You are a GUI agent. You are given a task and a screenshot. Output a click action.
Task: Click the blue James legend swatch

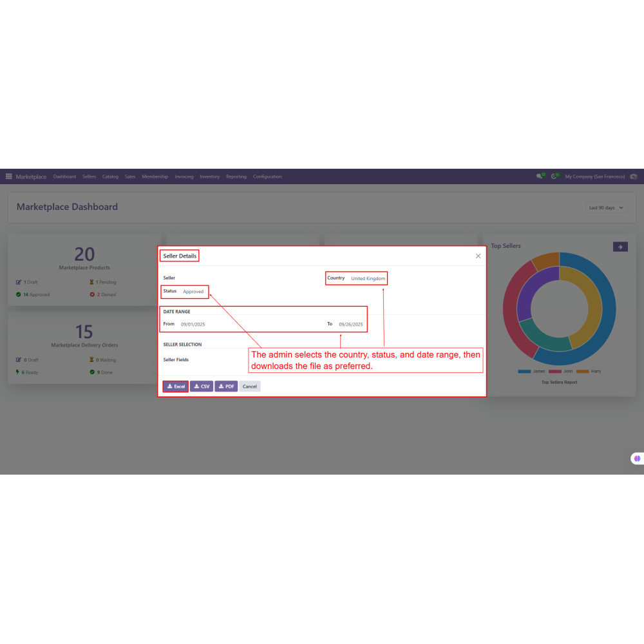coord(524,372)
